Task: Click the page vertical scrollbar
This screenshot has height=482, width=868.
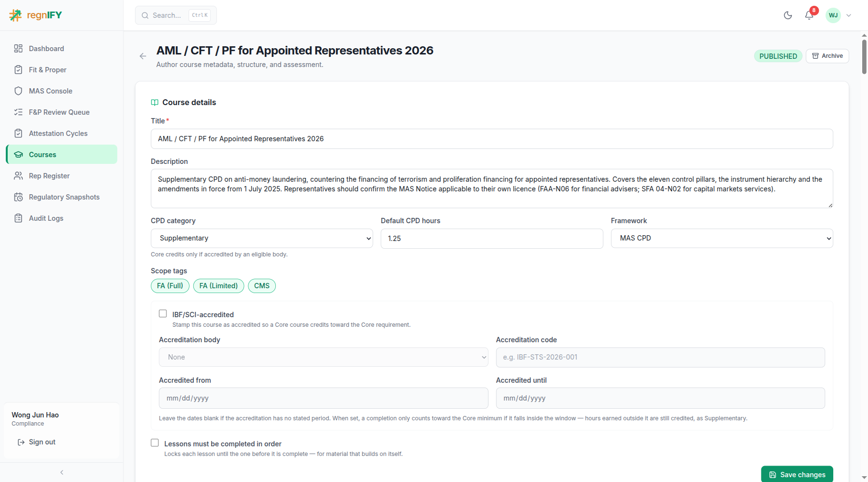Action: pyautogui.click(x=864, y=57)
